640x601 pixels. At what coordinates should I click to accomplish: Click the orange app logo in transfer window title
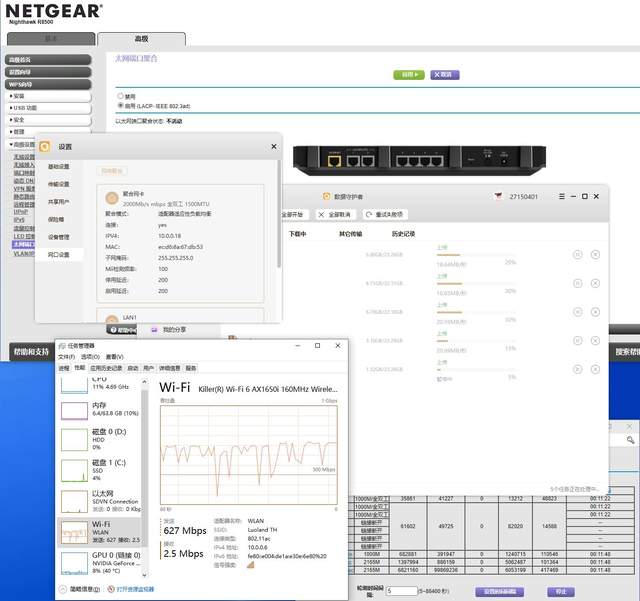[326, 196]
